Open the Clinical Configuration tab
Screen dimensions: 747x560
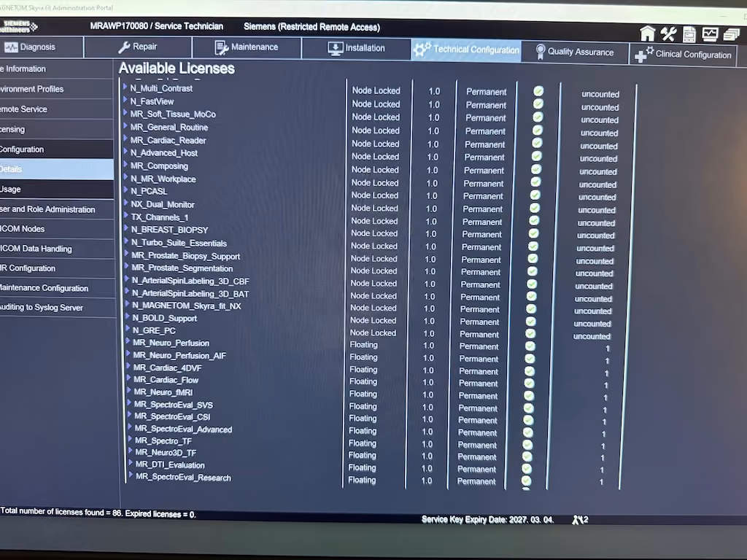pos(684,55)
